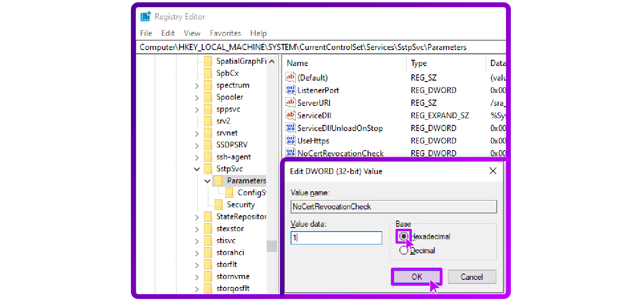This screenshot has width=644, height=302.
Task: Open the Edit menu
Action: [168, 33]
